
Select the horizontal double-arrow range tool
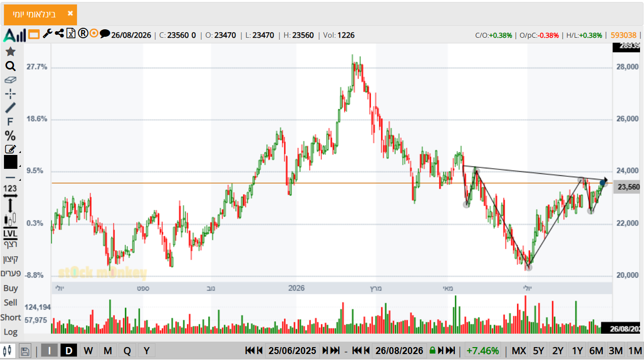click(x=10, y=196)
